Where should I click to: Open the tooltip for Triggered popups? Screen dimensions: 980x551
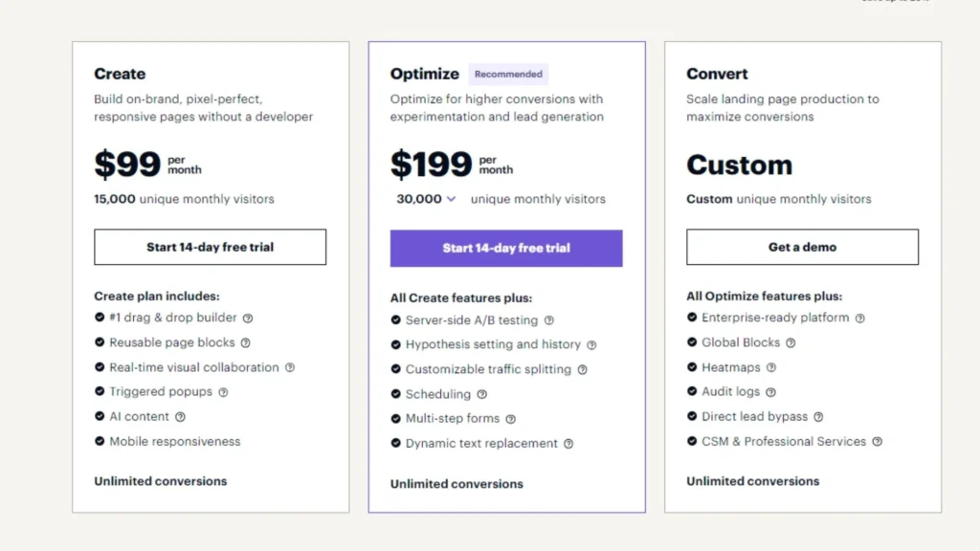pyautogui.click(x=223, y=391)
